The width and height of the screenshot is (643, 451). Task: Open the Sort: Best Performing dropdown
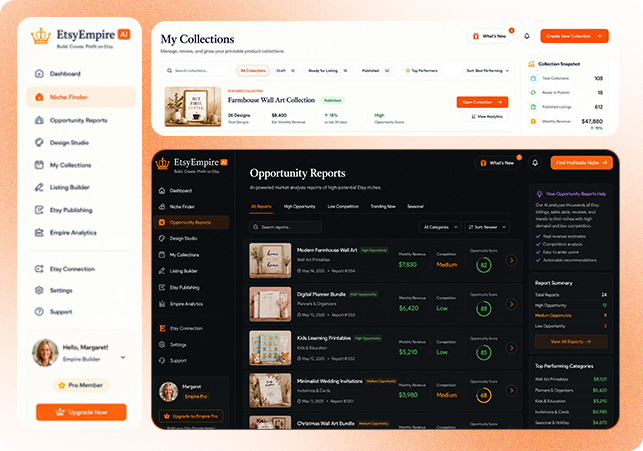[x=488, y=71]
